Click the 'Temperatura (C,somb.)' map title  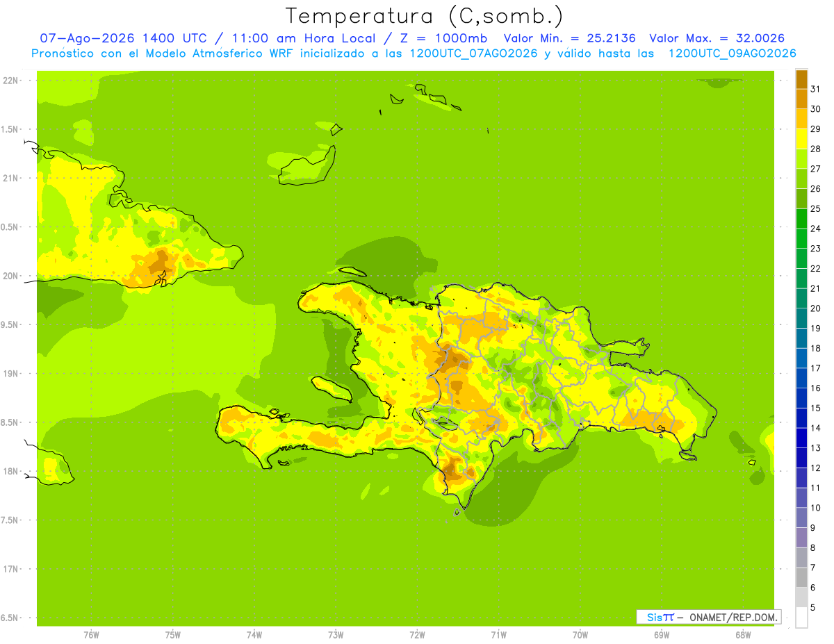point(424,15)
